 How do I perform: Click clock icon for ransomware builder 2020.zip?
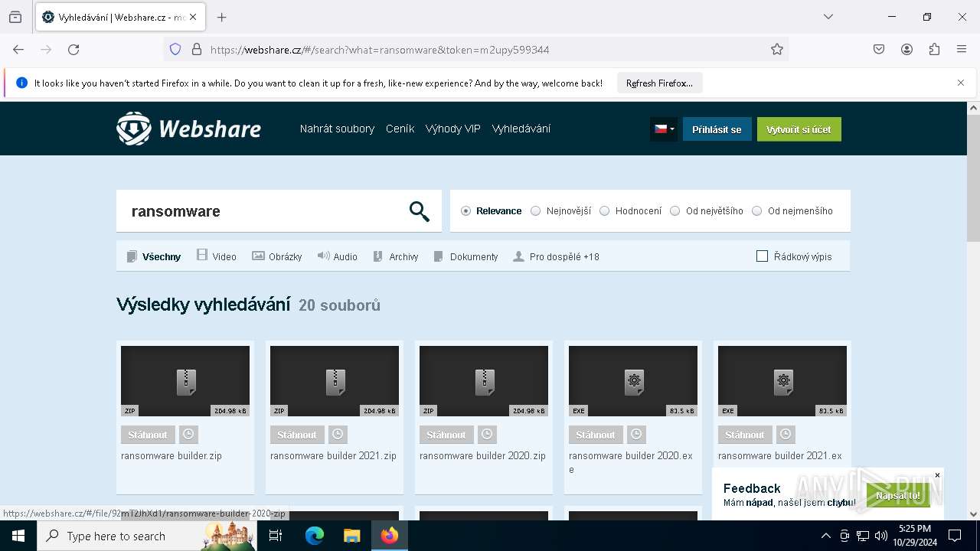[487, 435]
